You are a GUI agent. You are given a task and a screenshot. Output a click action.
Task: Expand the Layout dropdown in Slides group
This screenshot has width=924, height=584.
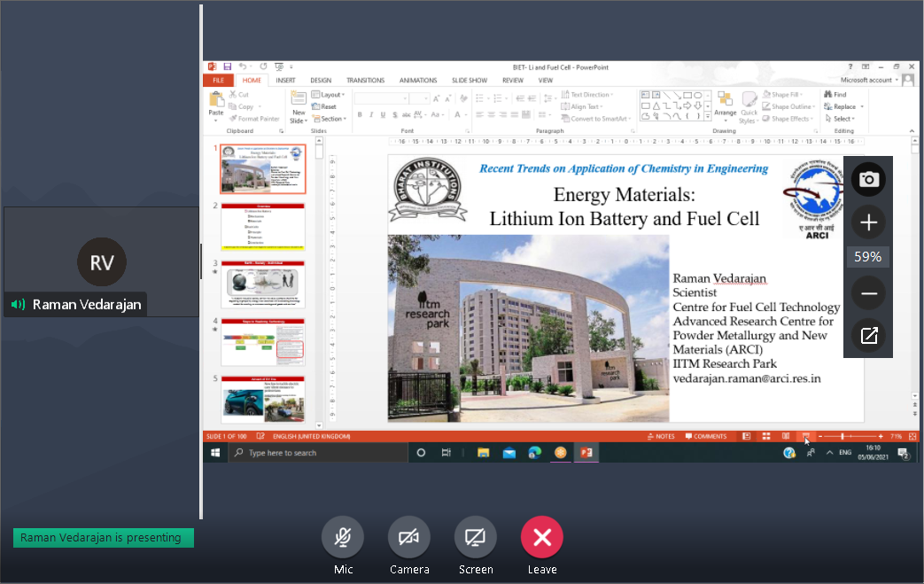(332, 95)
